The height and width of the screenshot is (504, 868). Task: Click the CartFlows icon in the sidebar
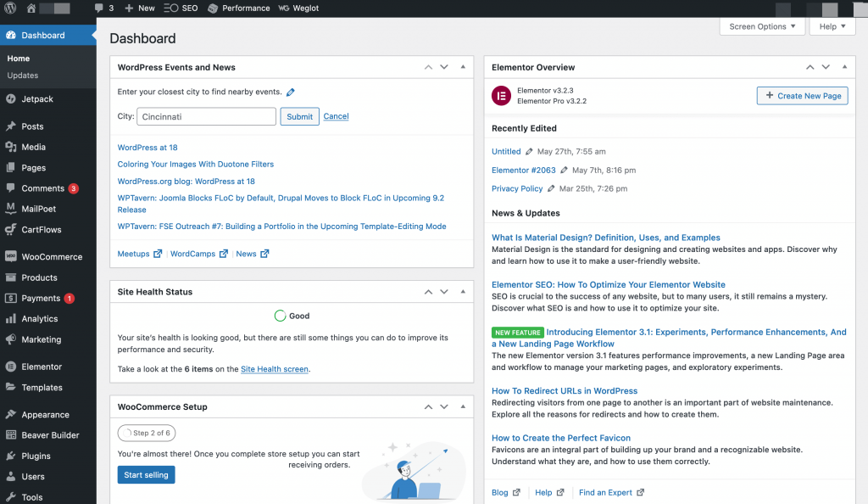point(10,229)
